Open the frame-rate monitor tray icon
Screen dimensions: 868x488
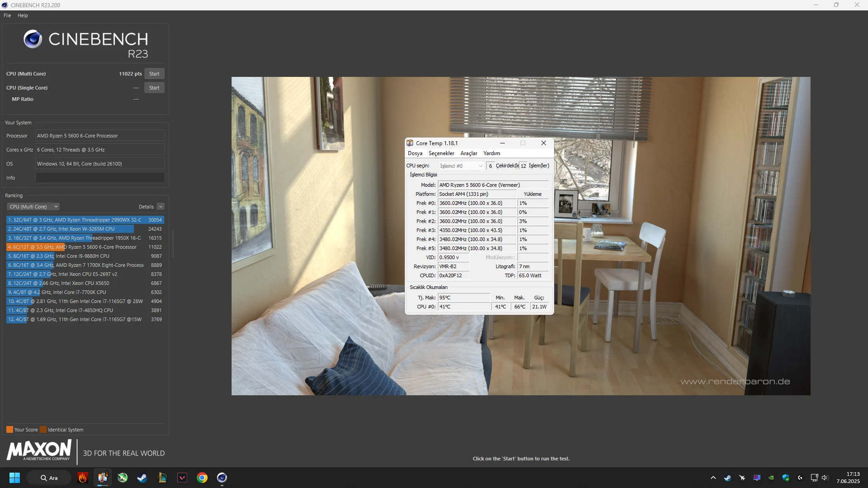[x=756, y=478]
